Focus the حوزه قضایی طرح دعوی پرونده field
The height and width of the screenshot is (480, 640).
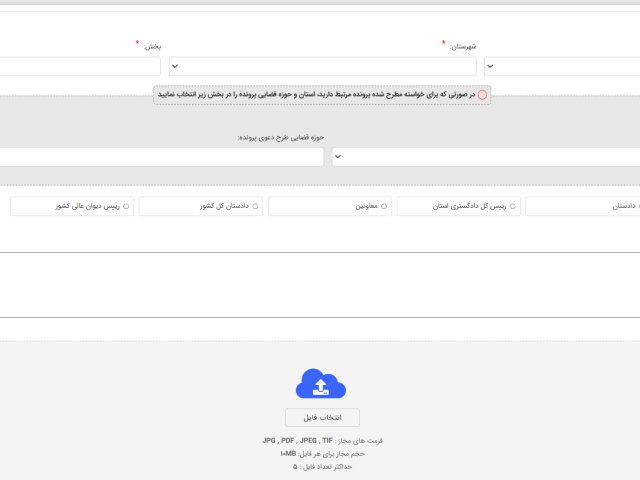[x=160, y=157]
